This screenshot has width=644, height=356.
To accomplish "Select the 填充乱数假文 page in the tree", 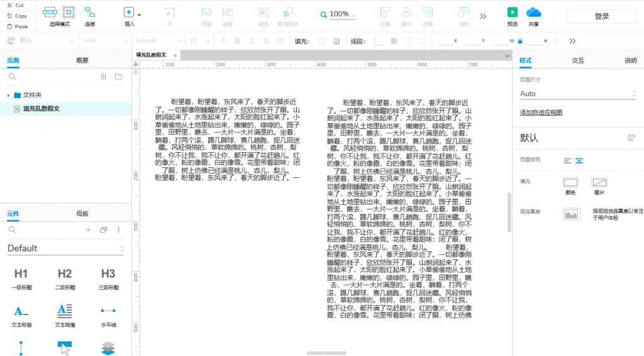I will point(41,109).
